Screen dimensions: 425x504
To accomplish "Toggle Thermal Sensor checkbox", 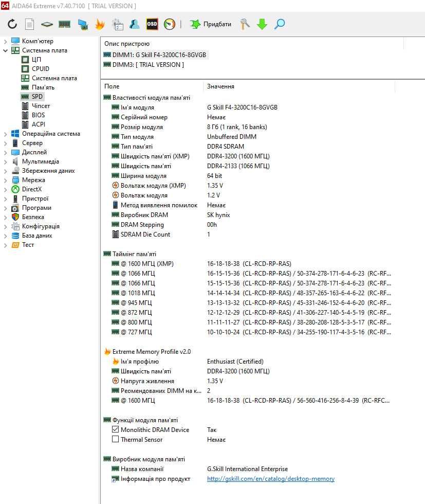I will coord(115,439).
